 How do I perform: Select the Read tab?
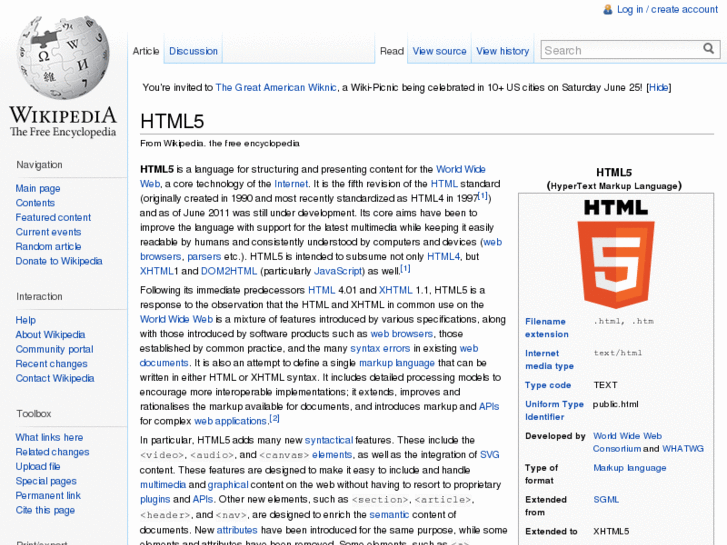392,51
